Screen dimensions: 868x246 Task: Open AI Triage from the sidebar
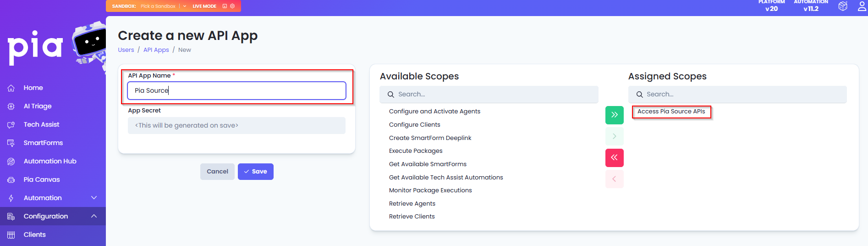tap(38, 106)
